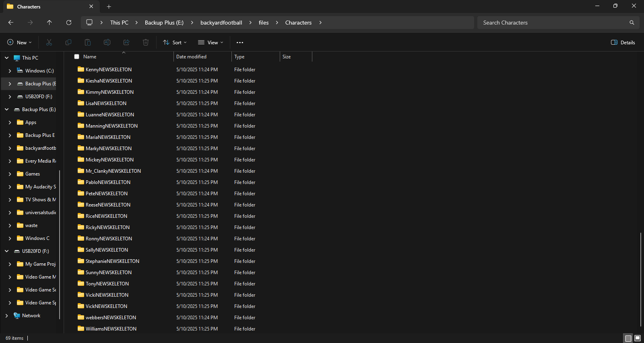Open the New dropdown menu

(x=19, y=42)
